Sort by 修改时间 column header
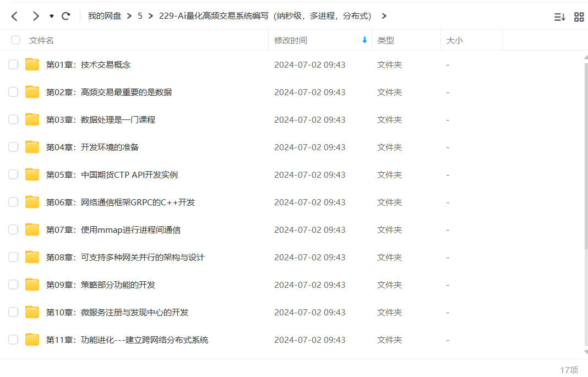This screenshot has width=588, height=377. 291,41
